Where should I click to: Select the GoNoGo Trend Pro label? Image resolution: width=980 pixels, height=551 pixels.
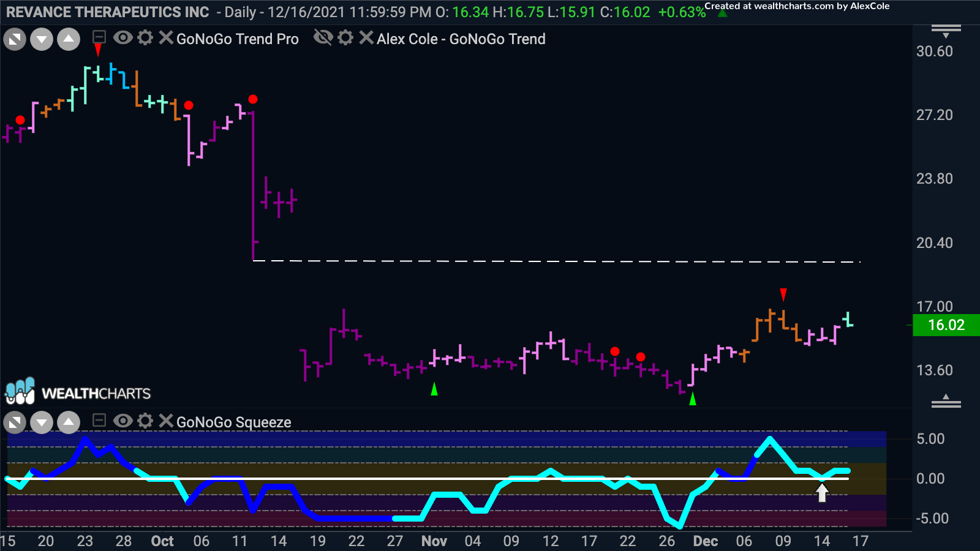coord(238,39)
